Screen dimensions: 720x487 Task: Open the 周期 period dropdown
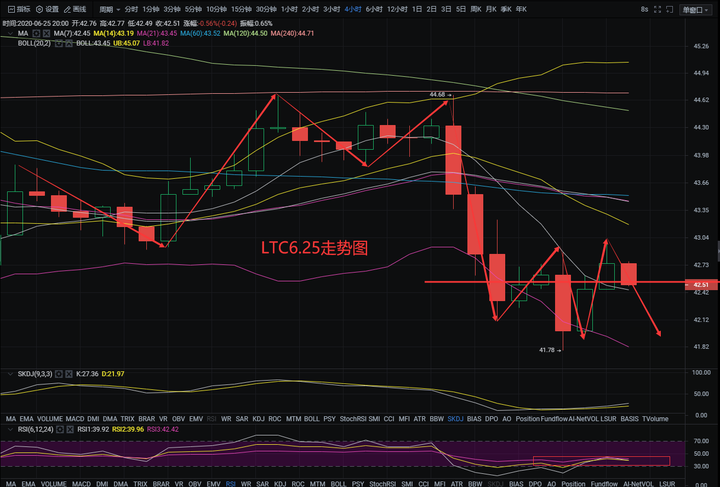[x=110, y=9]
